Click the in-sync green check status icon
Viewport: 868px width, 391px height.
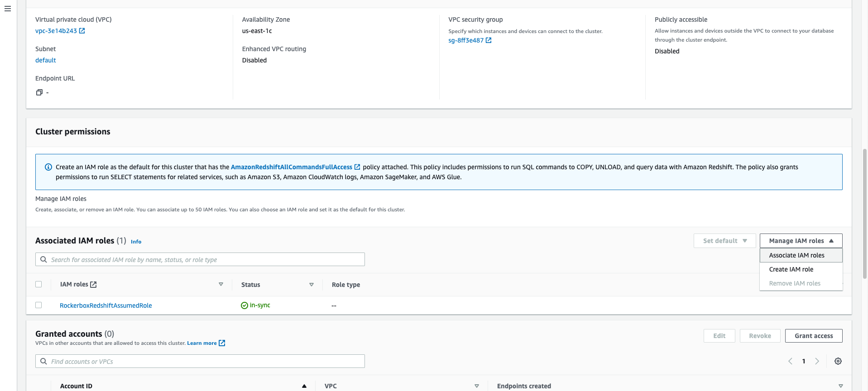coord(245,305)
